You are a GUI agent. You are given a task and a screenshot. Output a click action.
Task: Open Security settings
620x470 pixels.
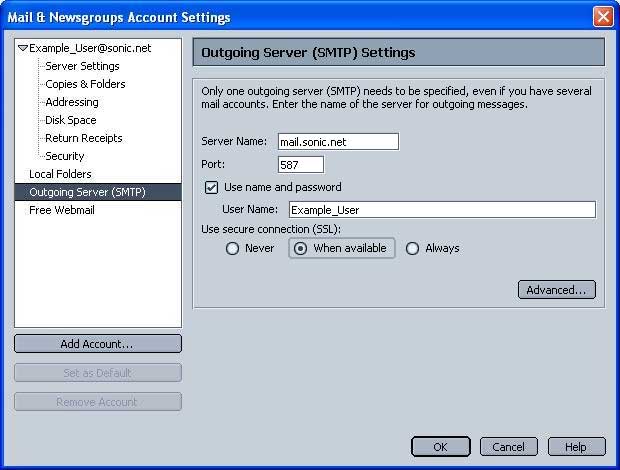(x=64, y=156)
